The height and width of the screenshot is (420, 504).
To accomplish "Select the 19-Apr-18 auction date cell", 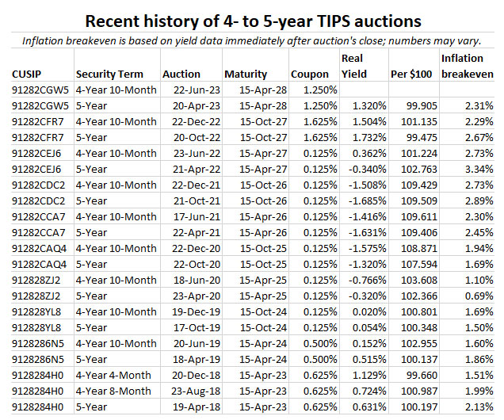I will (189, 407).
